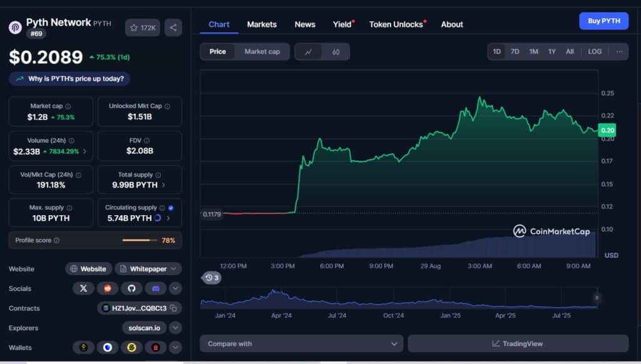Select the candlestick chart icon

(336, 52)
